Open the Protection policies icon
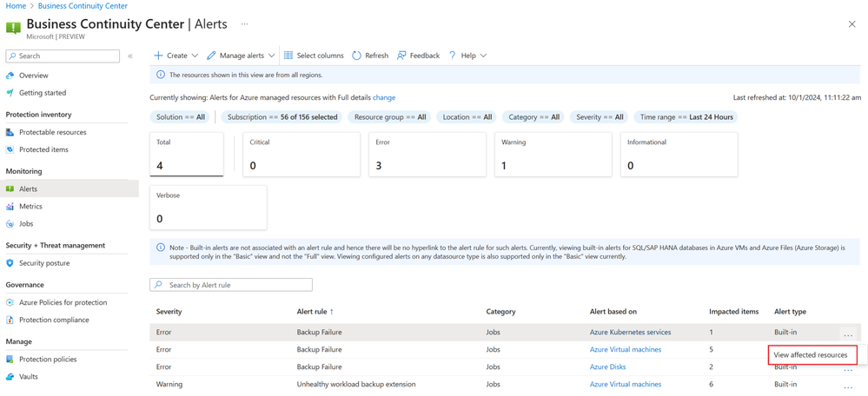The width and height of the screenshot is (868, 396). point(10,359)
